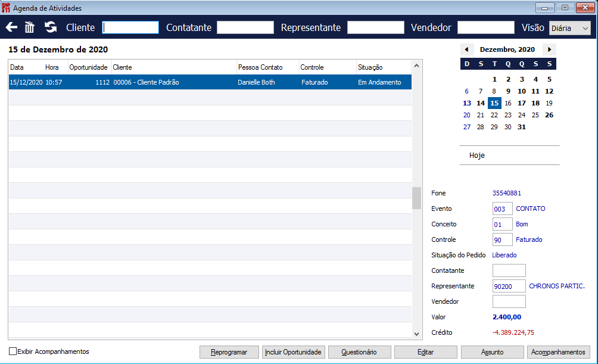
Task: Click the Vendedor filter field in toolbar
Action: coord(486,27)
